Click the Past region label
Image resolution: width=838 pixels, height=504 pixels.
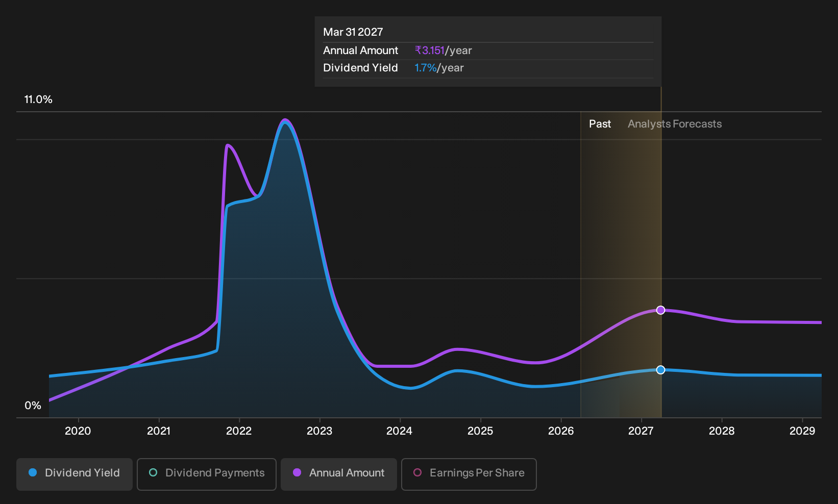click(600, 124)
